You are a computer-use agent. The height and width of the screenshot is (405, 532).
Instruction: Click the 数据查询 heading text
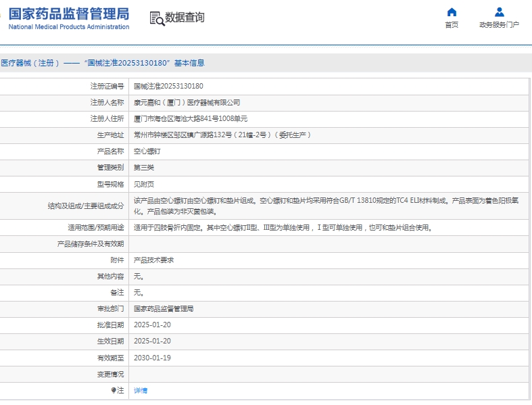click(x=185, y=18)
